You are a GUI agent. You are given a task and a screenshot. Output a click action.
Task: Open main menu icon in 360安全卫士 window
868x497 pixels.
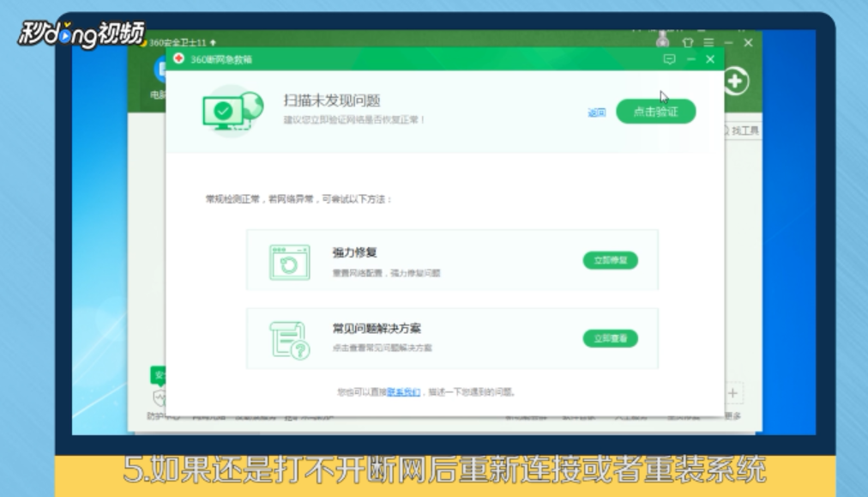708,43
